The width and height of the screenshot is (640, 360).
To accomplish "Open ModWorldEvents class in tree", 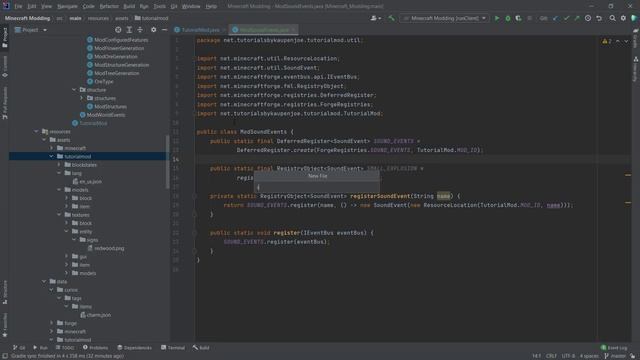I will pyautogui.click(x=102, y=115).
